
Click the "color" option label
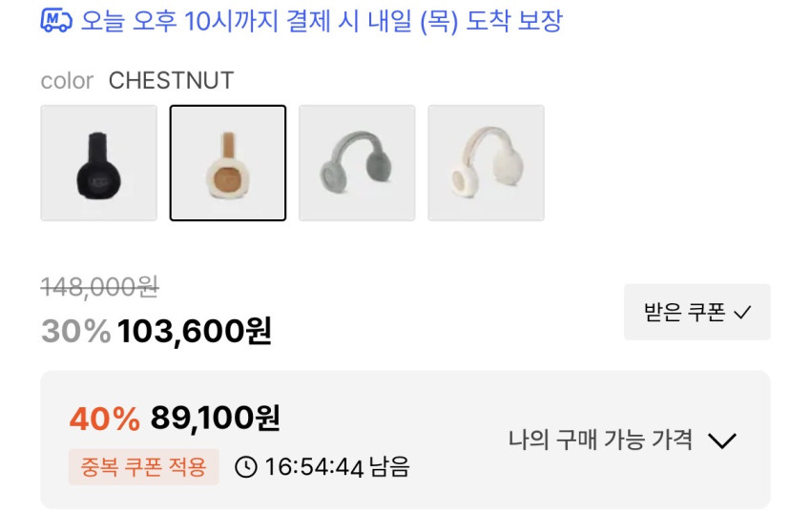(67, 81)
